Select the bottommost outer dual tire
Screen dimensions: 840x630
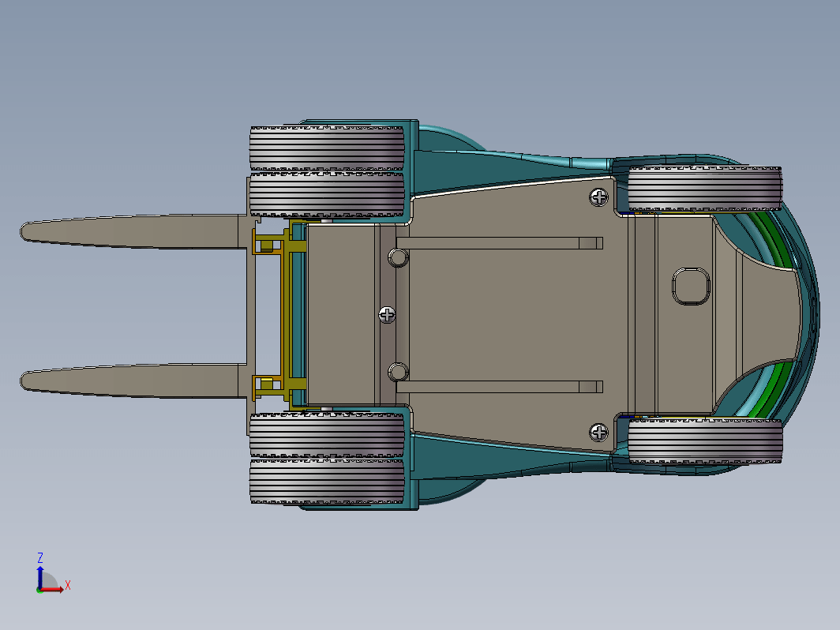(x=327, y=481)
